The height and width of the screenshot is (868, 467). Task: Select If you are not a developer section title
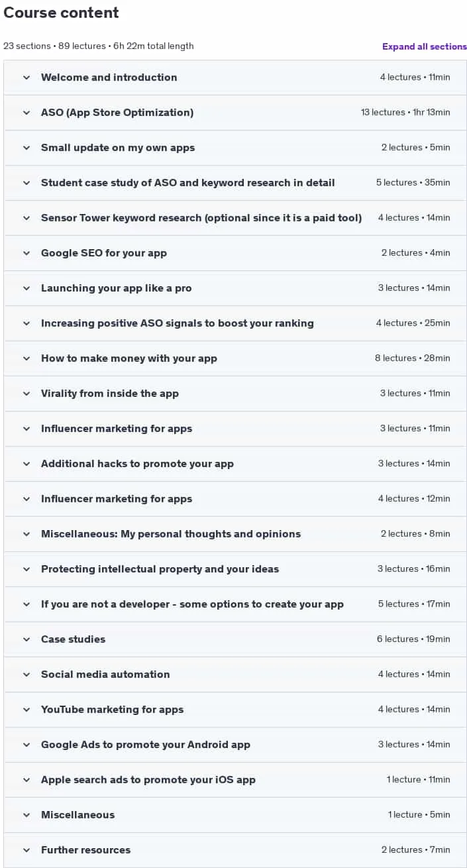(192, 604)
